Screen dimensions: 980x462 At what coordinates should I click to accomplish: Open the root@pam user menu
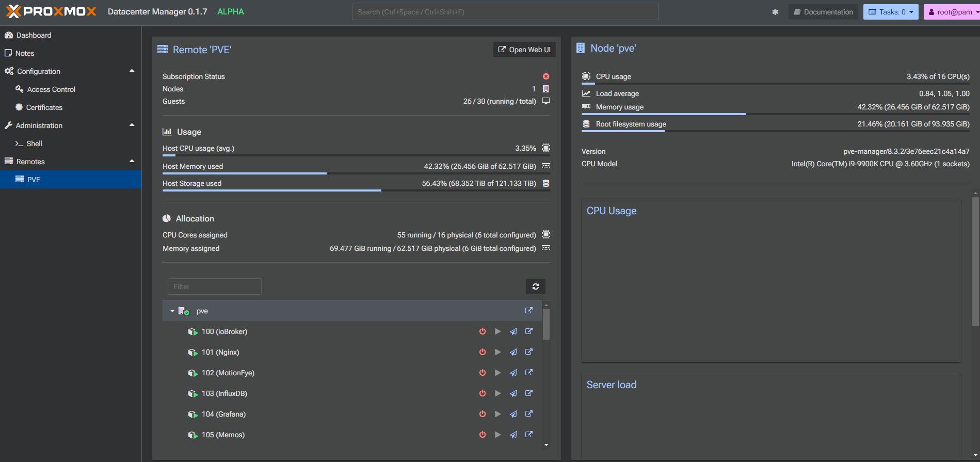952,12
